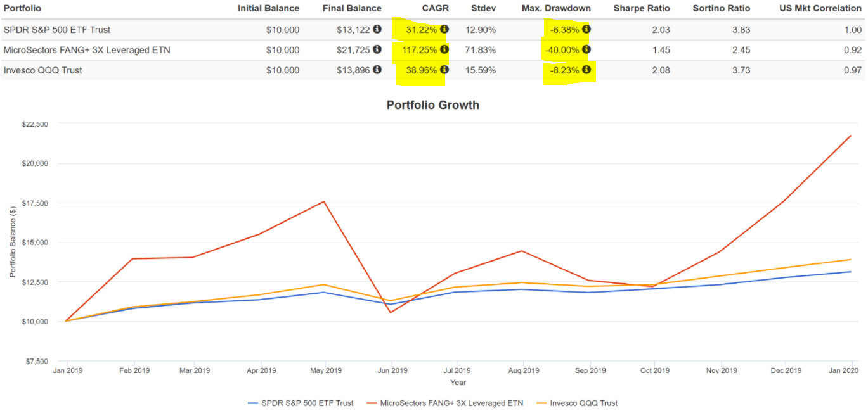The height and width of the screenshot is (411, 868).
Task: Click the US Mkt Correlation column header
Action: (x=820, y=8)
